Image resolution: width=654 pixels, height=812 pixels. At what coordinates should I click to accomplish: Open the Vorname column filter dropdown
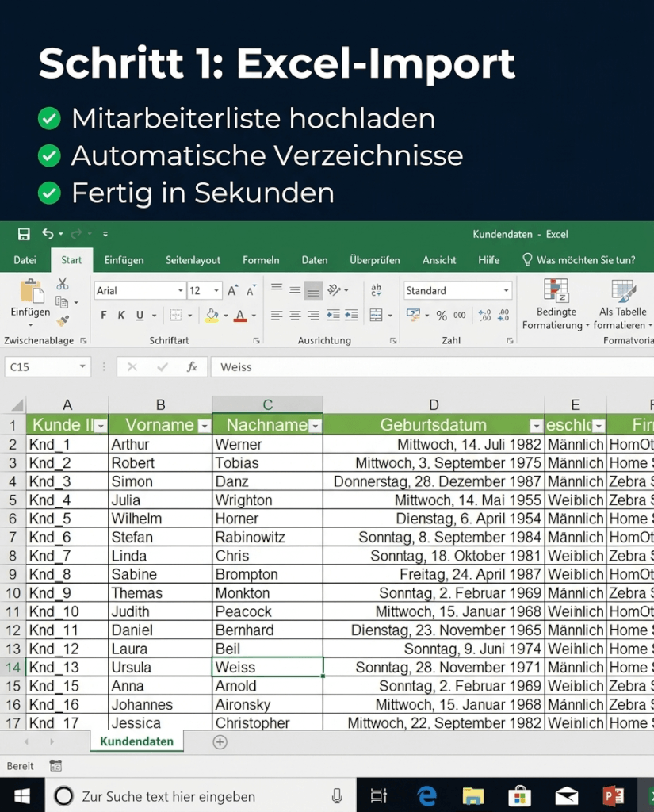tap(205, 426)
